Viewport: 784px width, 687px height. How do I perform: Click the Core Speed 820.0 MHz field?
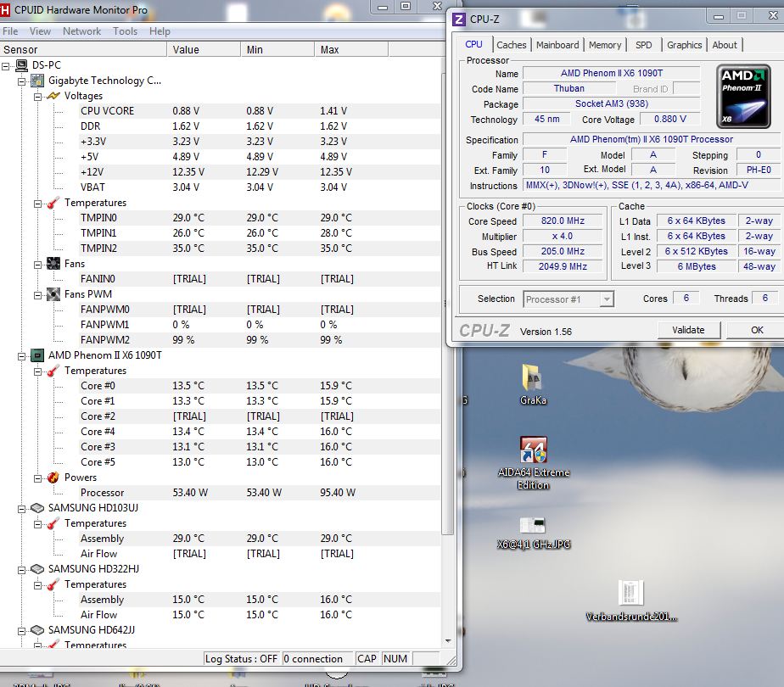point(563,221)
